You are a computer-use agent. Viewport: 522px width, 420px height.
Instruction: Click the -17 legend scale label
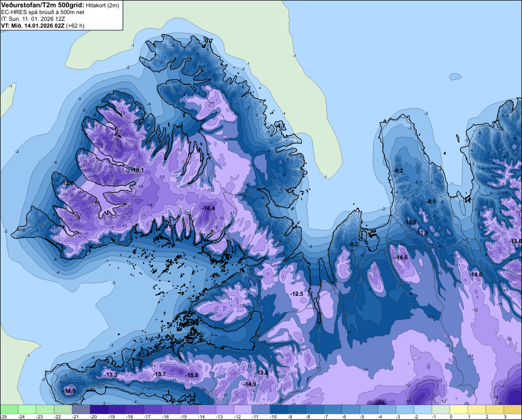(147, 417)
